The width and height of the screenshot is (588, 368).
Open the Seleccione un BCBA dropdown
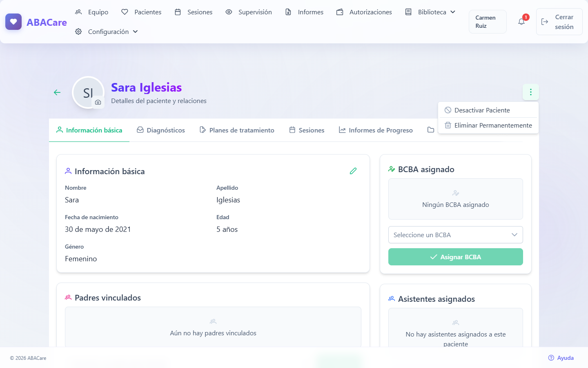point(456,235)
